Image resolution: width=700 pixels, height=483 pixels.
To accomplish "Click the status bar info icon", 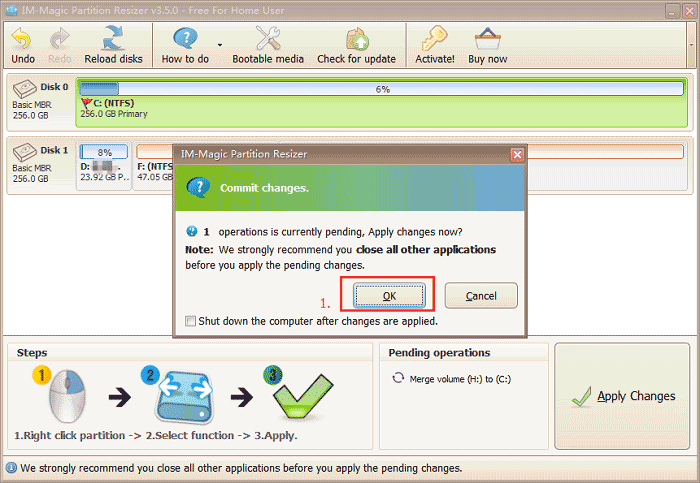I will click(11, 468).
